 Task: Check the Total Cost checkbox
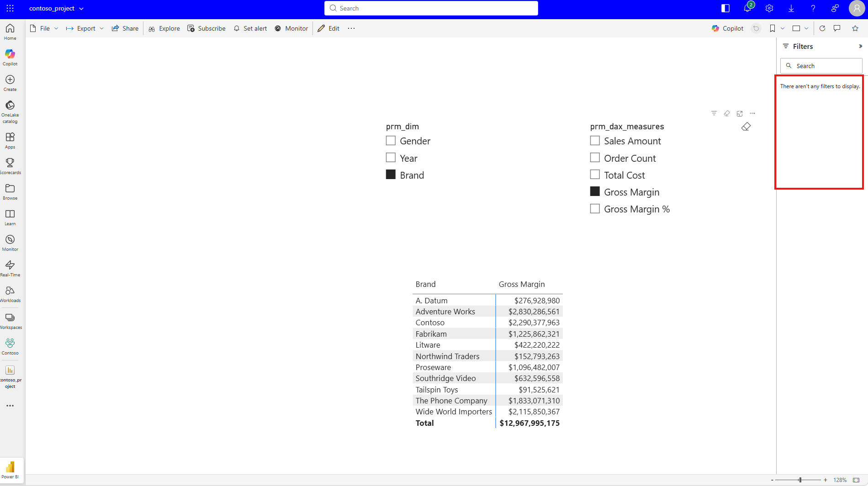[x=595, y=175]
